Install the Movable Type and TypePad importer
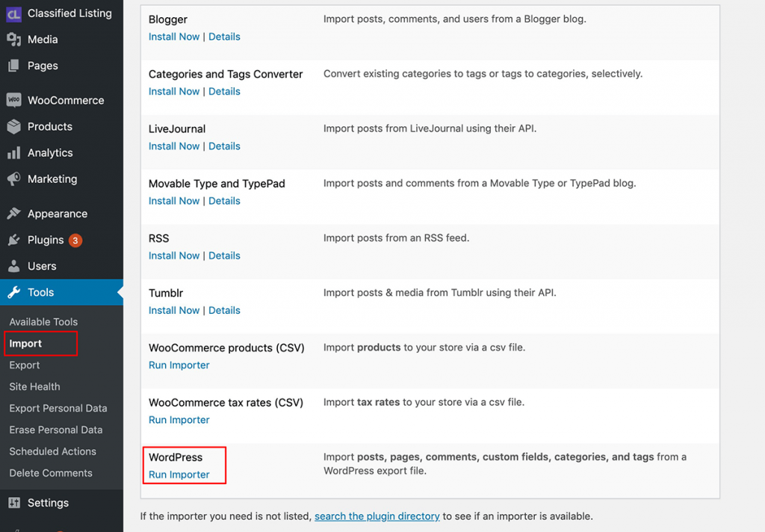The width and height of the screenshot is (765, 532). click(x=174, y=200)
